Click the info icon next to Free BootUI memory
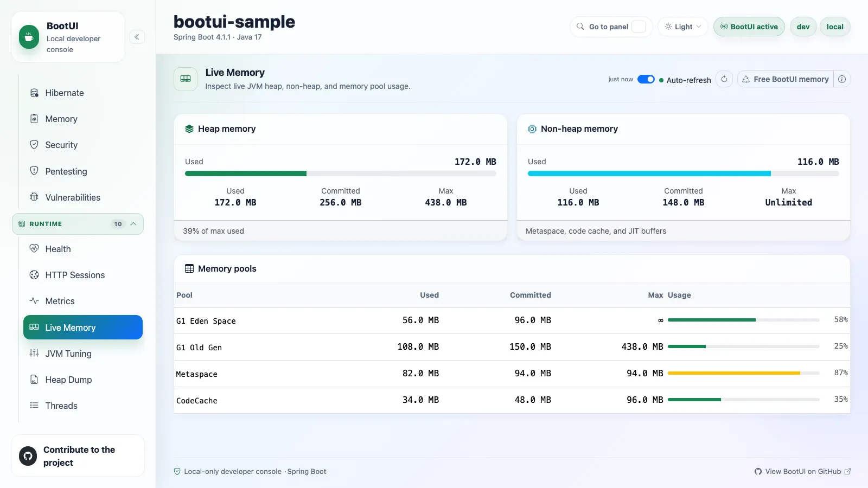 pos(842,79)
